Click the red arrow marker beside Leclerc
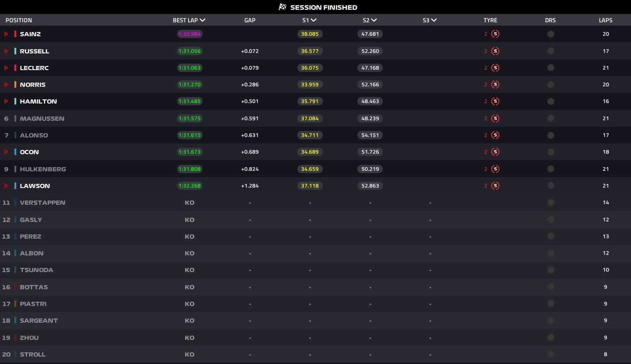Image resolution: width=631 pixels, height=364 pixels. tap(7, 68)
